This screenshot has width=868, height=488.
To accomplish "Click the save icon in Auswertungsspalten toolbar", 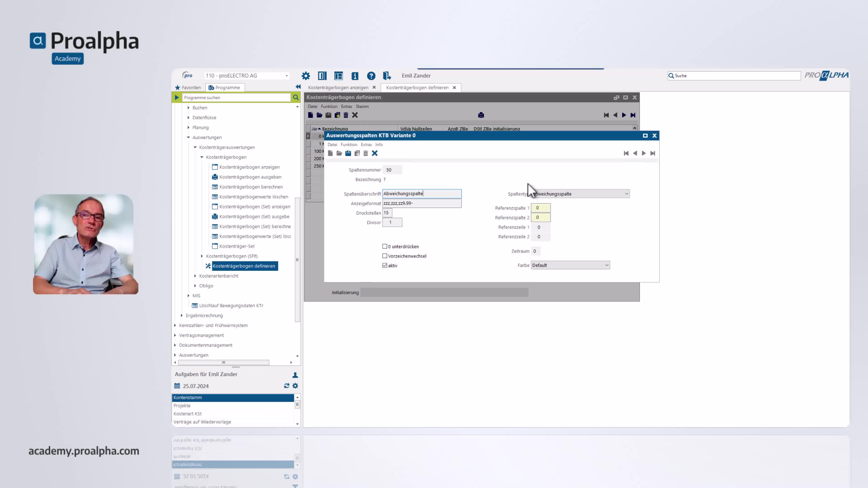I will tap(348, 153).
